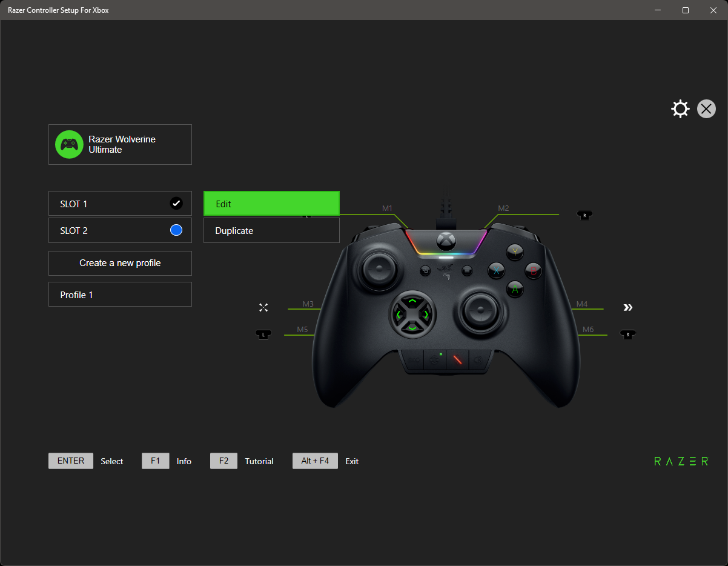Image resolution: width=728 pixels, height=566 pixels.
Task: Click the D-pad up arrow
Action: coord(412,301)
